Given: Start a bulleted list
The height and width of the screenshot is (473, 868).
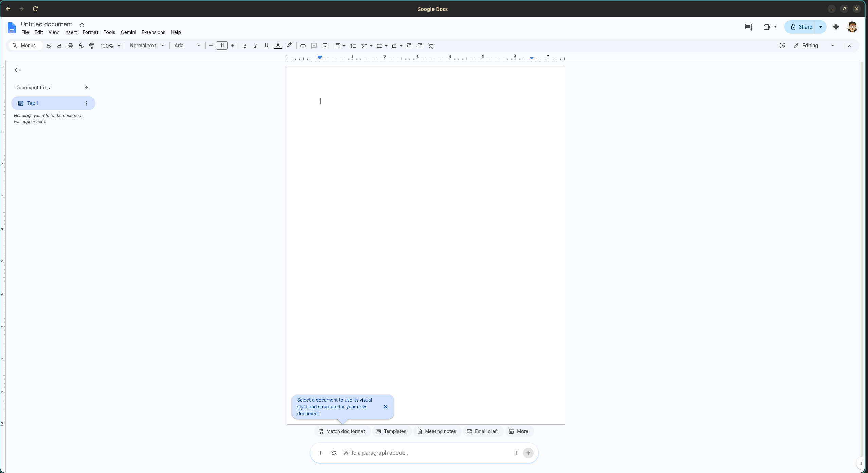Looking at the screenshot, I should coord(379,46).
